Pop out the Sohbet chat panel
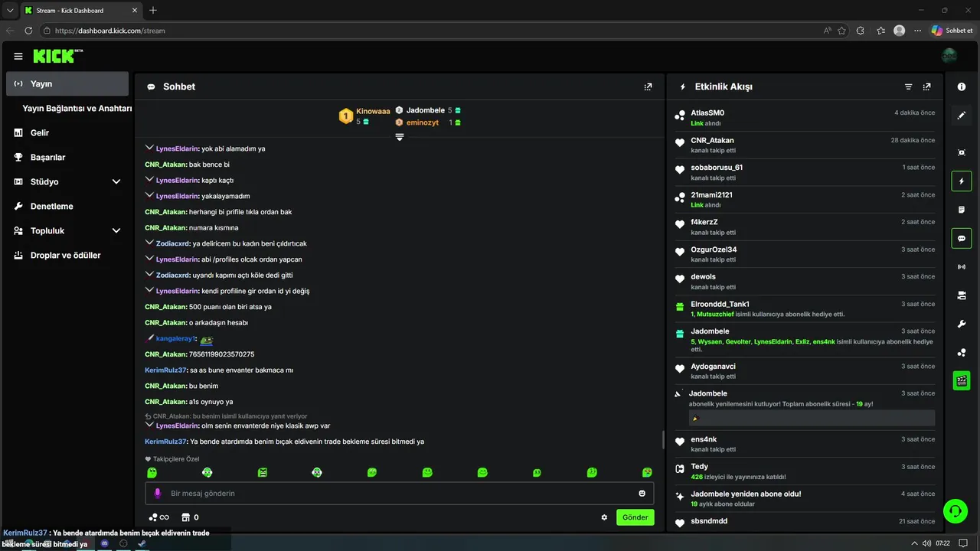This screenshot has height=551, width=980. tap(648, 86)
